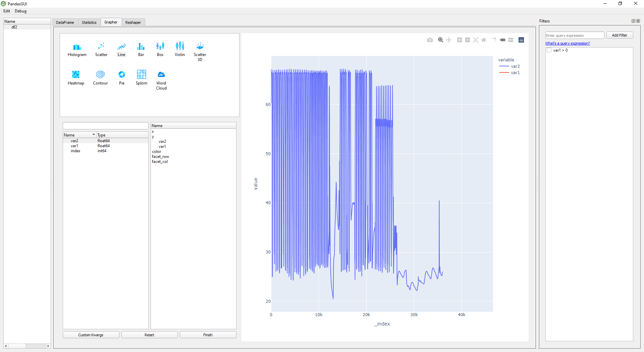This screenshot has width=644, height=352.
Task: Select the Scatter 3D chart icon
Action: pos(200,52)
